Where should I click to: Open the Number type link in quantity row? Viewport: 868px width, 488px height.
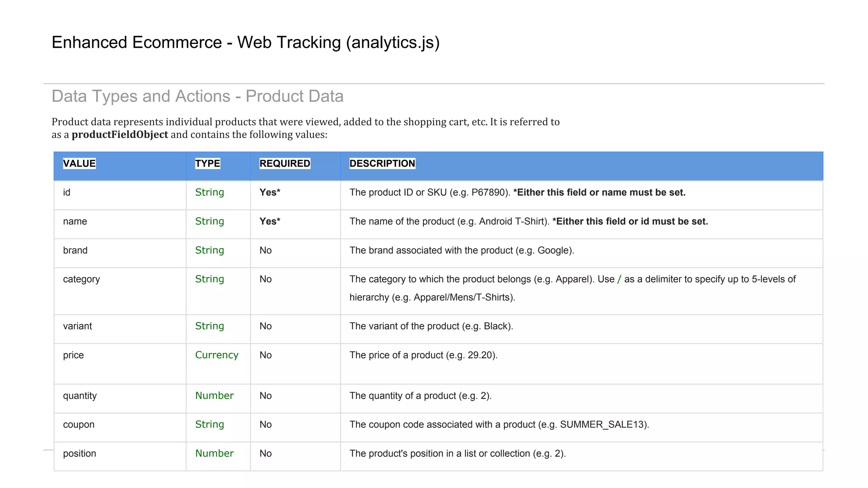[x=214, y=396]
